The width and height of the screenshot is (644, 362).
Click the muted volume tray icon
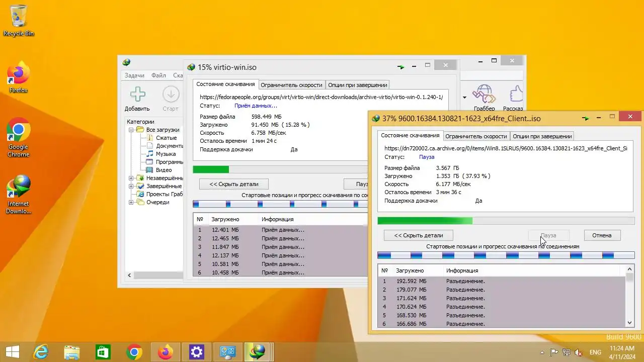[579, 352]
